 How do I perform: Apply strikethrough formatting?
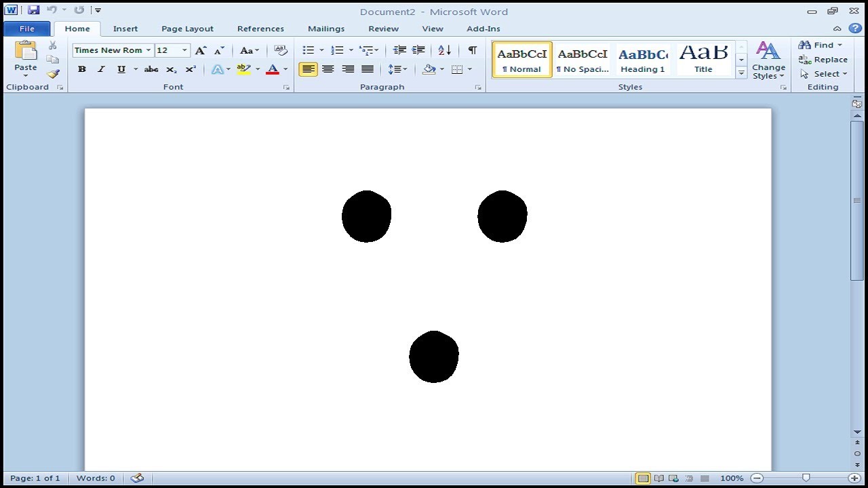pos(151,69)
